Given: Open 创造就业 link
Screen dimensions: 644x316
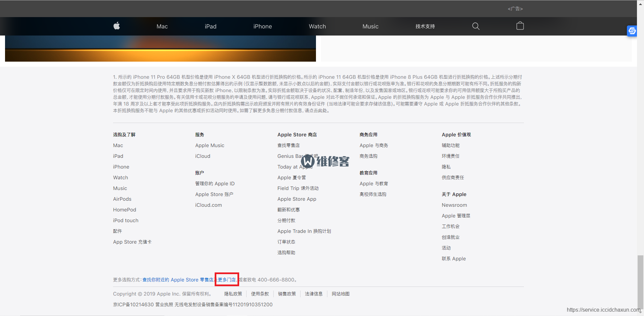Looking at the screenshot, I should (x=450, y=237).
